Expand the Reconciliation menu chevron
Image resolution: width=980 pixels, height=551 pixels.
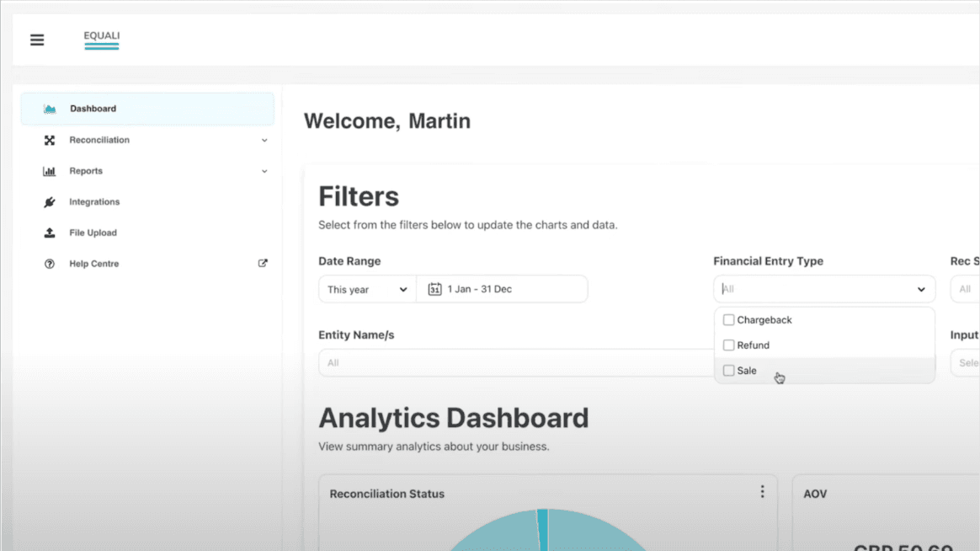tap(264, 140)
